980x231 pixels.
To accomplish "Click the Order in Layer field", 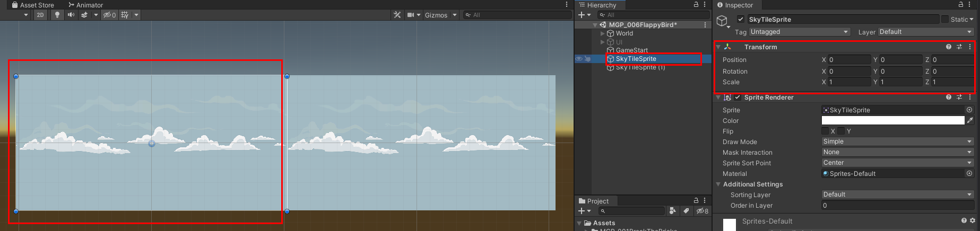I will pos(898,205).
